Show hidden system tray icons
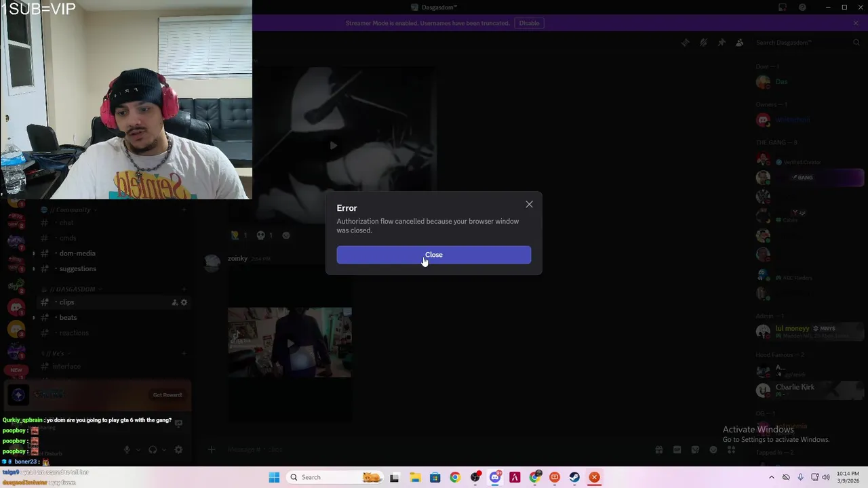The width and height of the screenshot is (868, 488). 771,477
